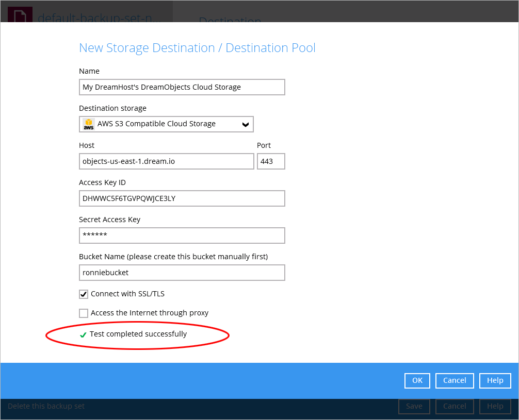Click the dimmed Help button in the background window
519x420 pixels.
point(495,407)
